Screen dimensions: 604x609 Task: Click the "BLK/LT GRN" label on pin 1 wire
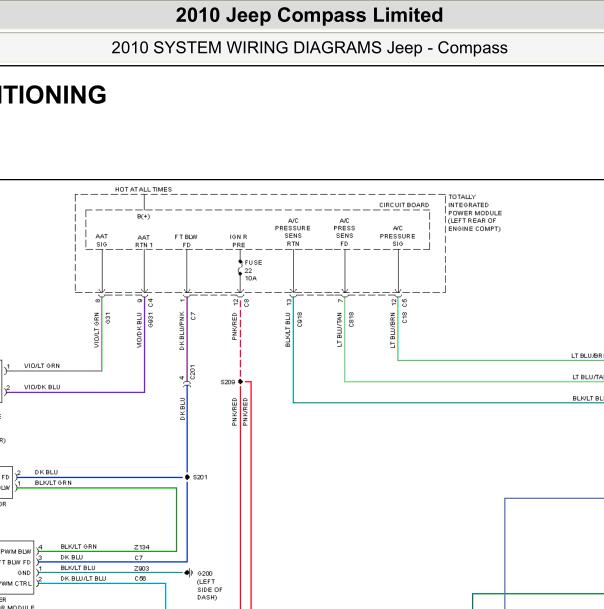(53, 483)
